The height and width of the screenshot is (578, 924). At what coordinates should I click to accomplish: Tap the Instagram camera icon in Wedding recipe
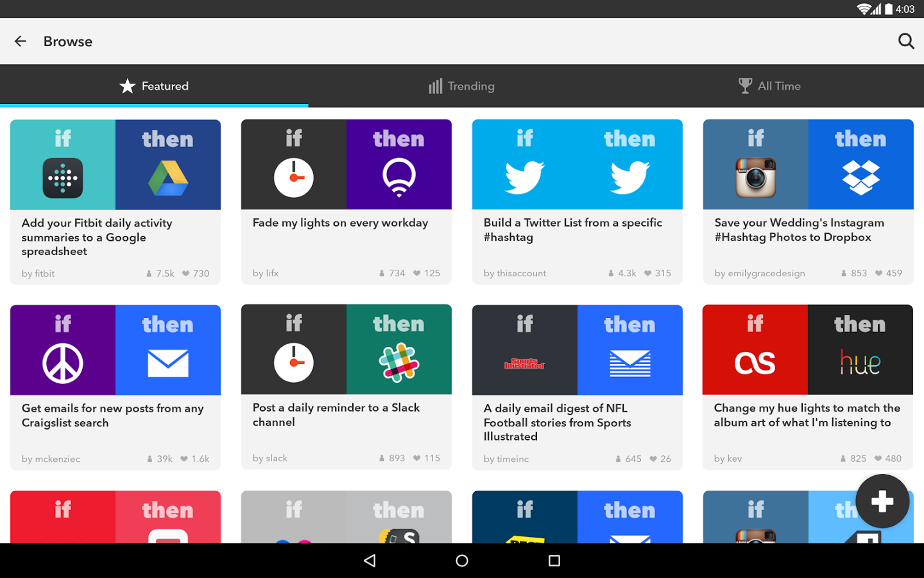(x=756, y=178)
